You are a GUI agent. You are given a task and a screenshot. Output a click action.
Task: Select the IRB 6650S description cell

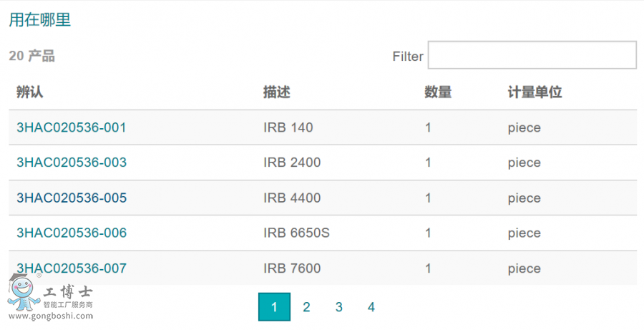click(296, 233)
